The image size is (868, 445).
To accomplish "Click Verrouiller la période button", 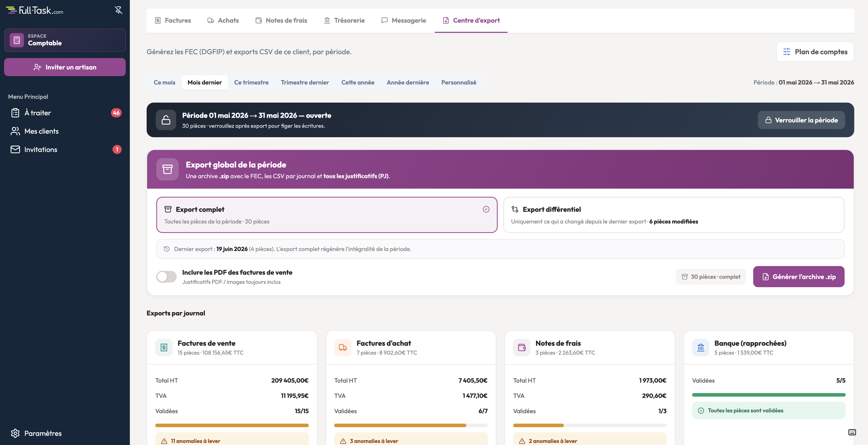I will point(801,120).
